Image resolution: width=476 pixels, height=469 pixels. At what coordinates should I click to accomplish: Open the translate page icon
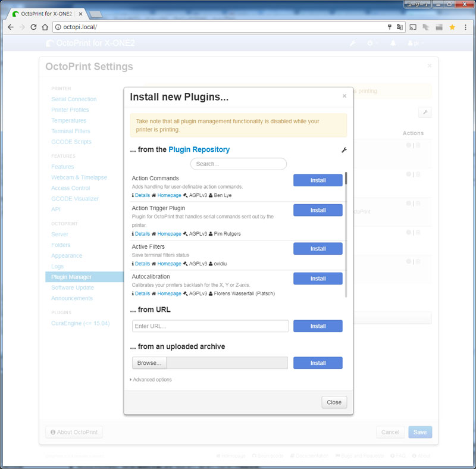[399, 27]
